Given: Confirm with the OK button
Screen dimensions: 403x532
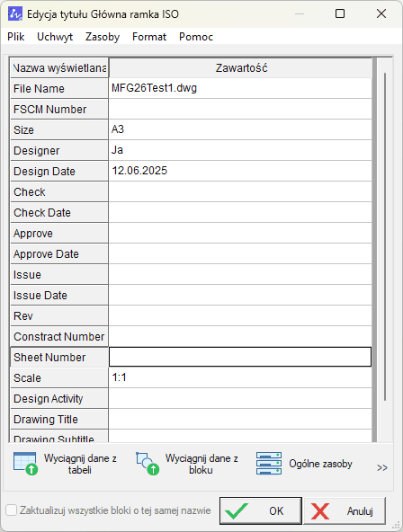Looking at the screenshot, I should 260,510.
